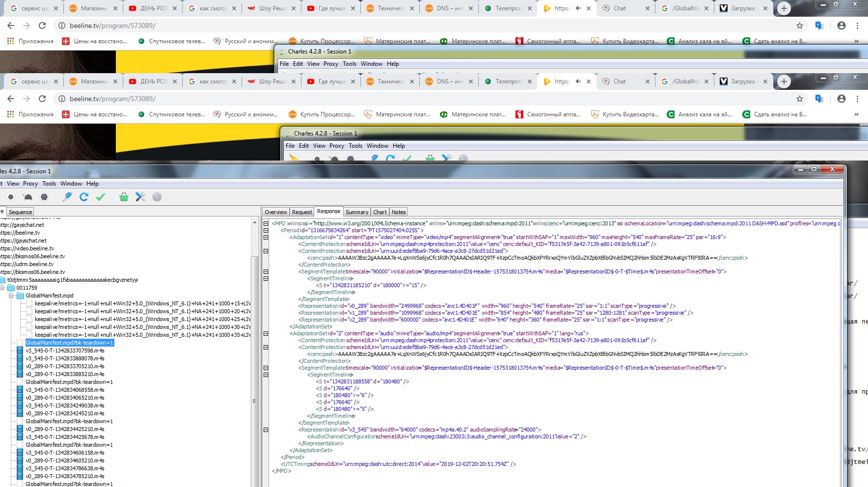
Task: Select the https://video.beeline.tv host entry
Action: tap(28, 248)
